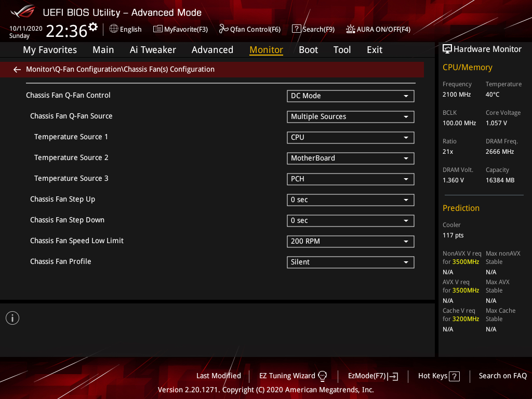Switch to My Favorites tab
Screen dimensions: 532x399
click(x=50, y=50)
